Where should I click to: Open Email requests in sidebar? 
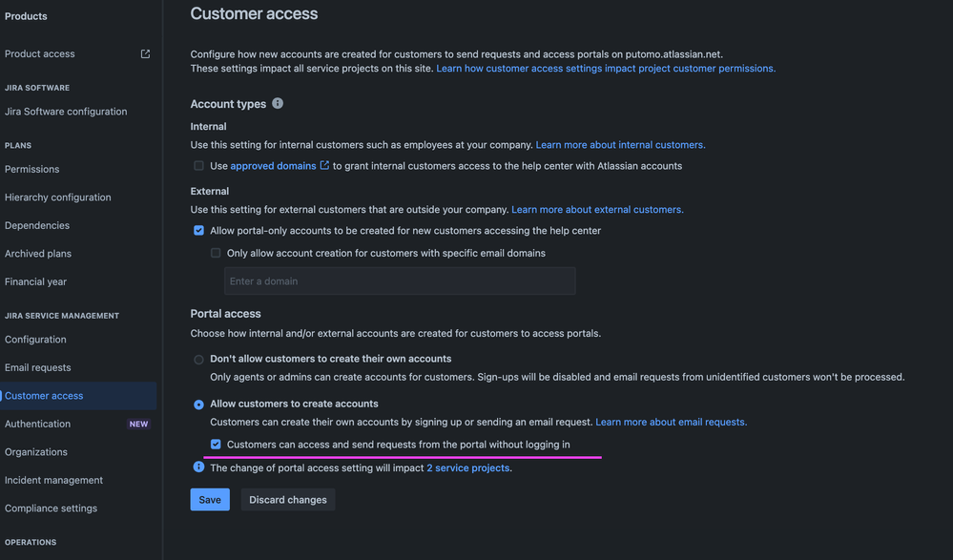[38, 367]
